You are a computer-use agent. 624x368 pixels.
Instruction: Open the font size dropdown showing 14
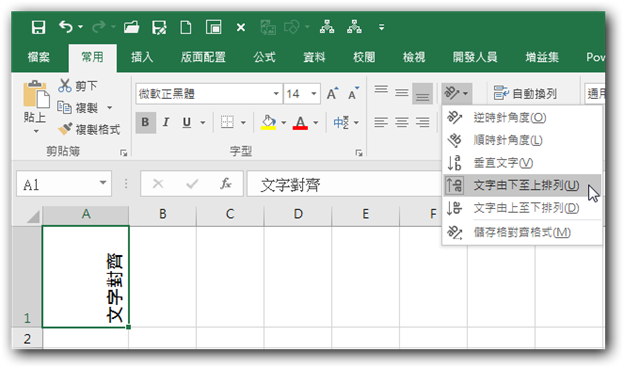(x=314, y=93)
